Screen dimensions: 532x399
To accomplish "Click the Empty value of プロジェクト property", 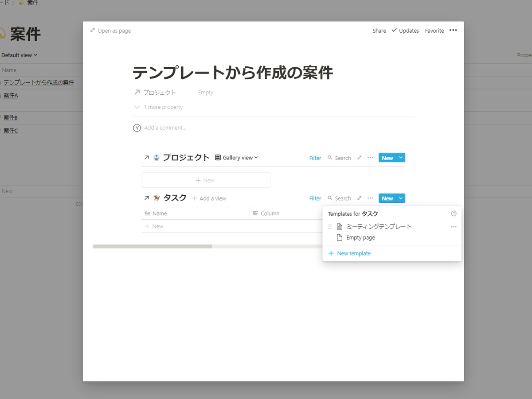I will (x=206, y=93).
